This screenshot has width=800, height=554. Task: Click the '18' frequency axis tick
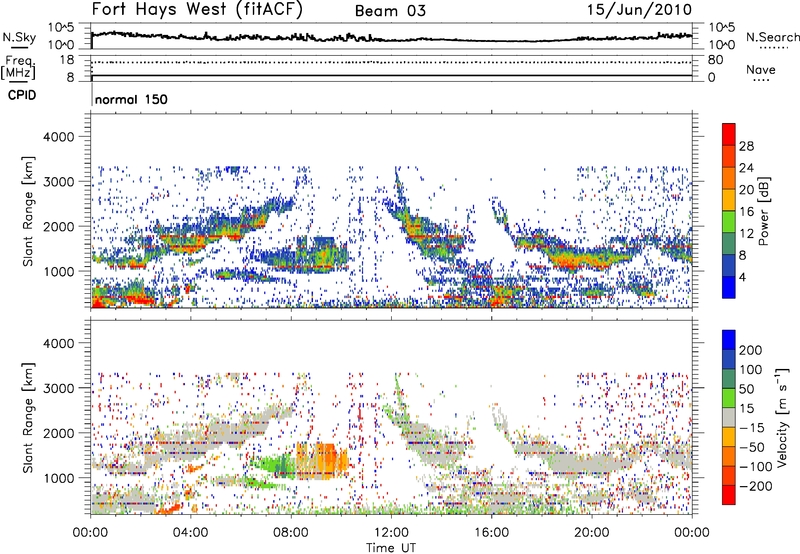[66, 60]
